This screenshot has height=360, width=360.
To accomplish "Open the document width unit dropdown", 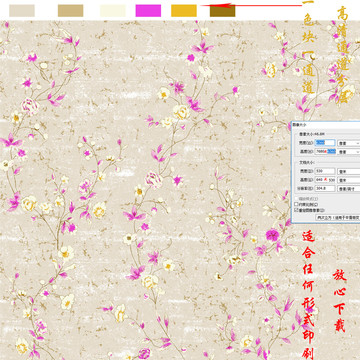I will 349,171.
